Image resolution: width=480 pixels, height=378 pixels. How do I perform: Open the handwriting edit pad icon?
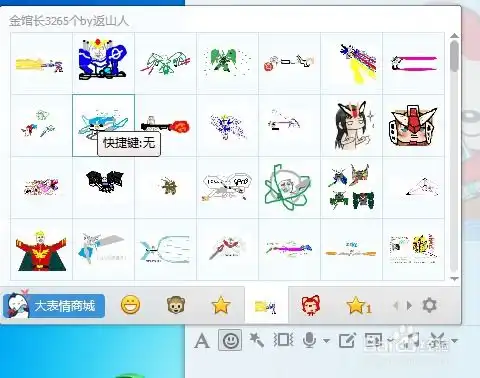point(347,340)
